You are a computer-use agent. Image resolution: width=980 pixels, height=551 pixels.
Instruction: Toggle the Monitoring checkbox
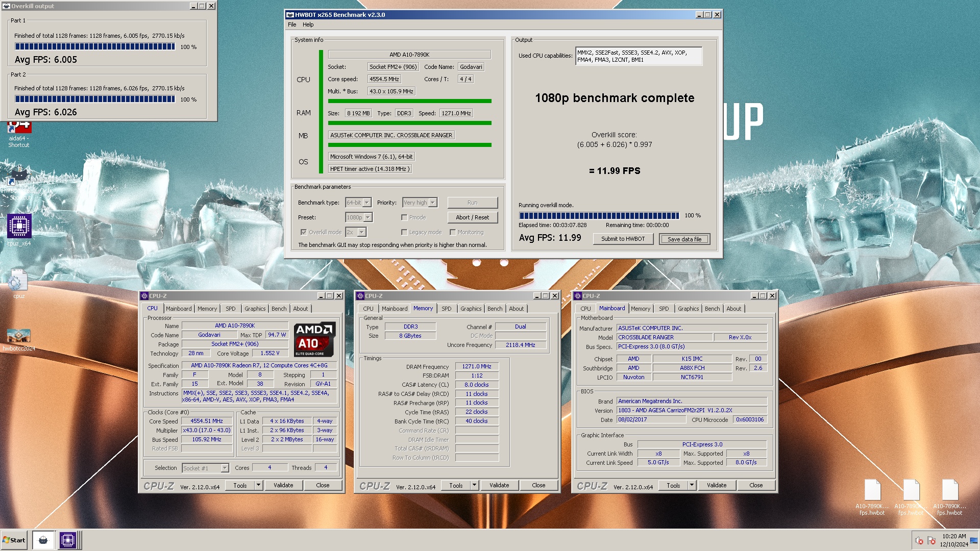pyautogui.click(x=453, y=232)
